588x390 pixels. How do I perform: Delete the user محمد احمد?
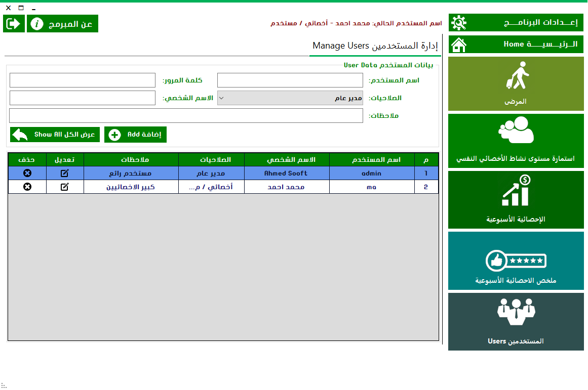pyautogui.click(x=28, y=187)
